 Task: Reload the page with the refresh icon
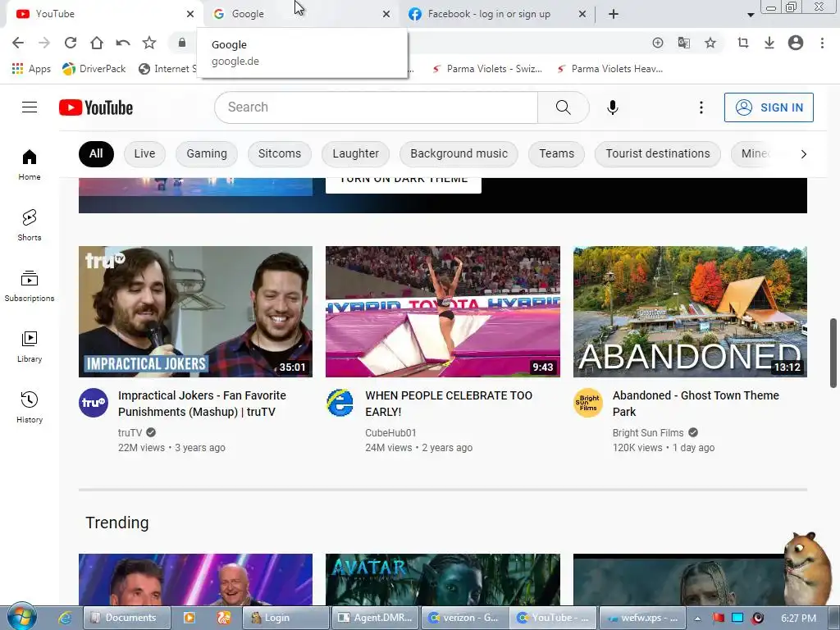(71, 43)
